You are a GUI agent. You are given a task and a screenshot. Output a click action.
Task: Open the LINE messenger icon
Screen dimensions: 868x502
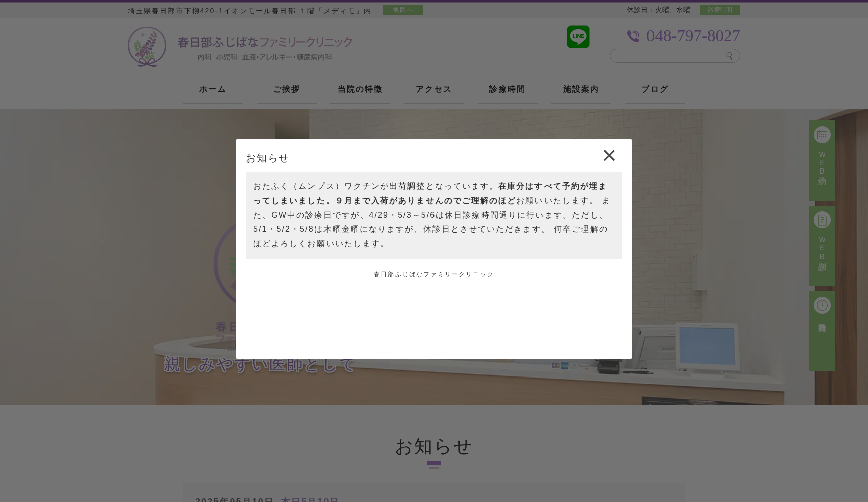click(x=578, y=36)
